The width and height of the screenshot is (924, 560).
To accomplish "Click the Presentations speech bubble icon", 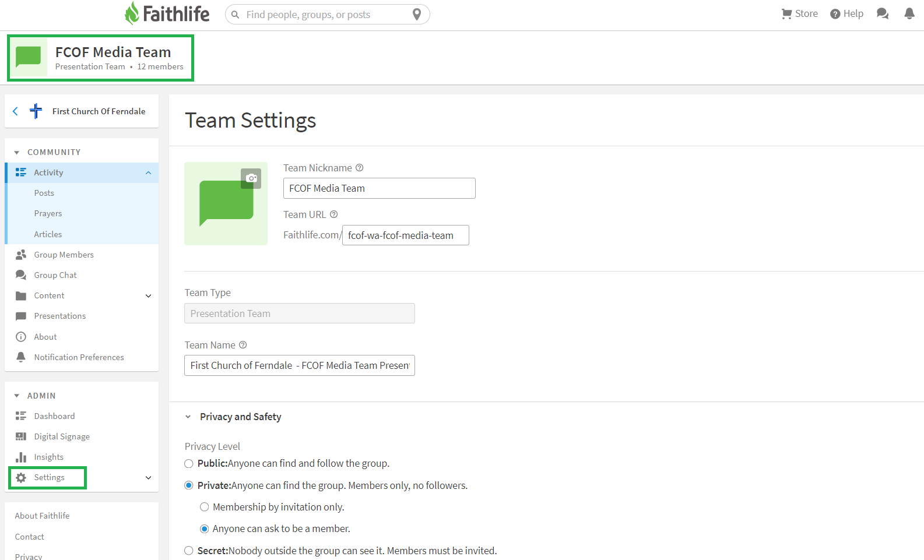I will tap(21, 316).
